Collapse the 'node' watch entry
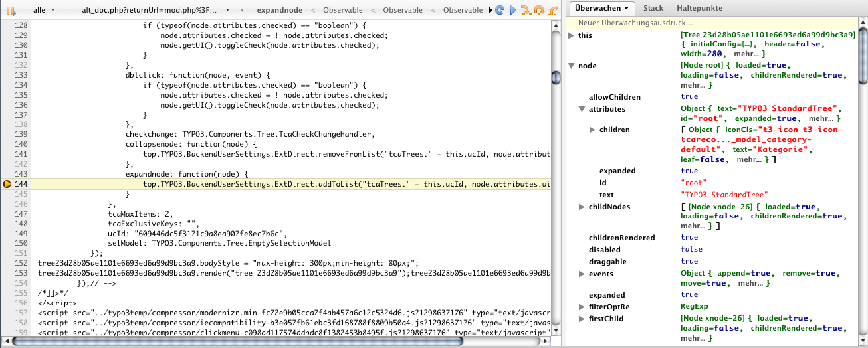The image size is (868, 348). click(x=571, y=66)
